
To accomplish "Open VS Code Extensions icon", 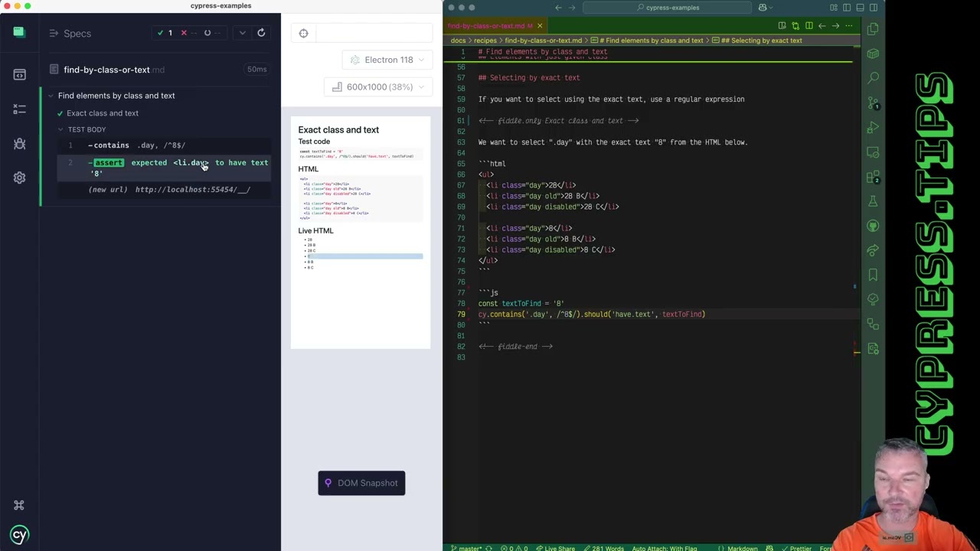I will (x=873, y=177).
